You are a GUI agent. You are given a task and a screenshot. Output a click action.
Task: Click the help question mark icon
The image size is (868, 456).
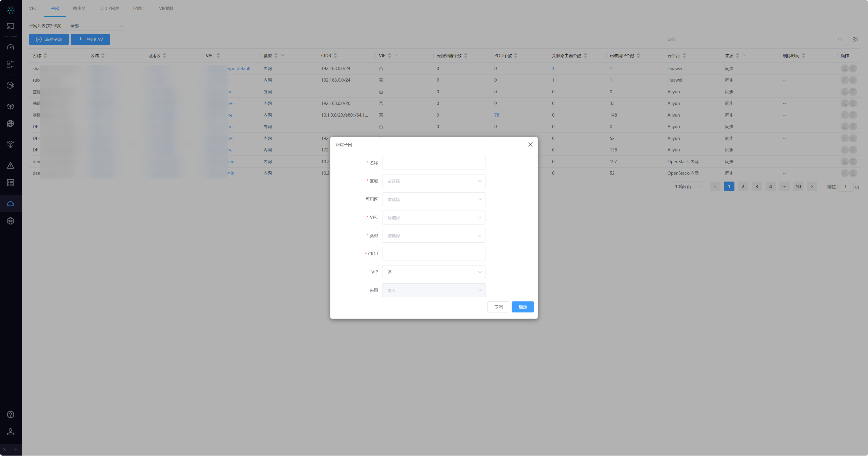11,415
